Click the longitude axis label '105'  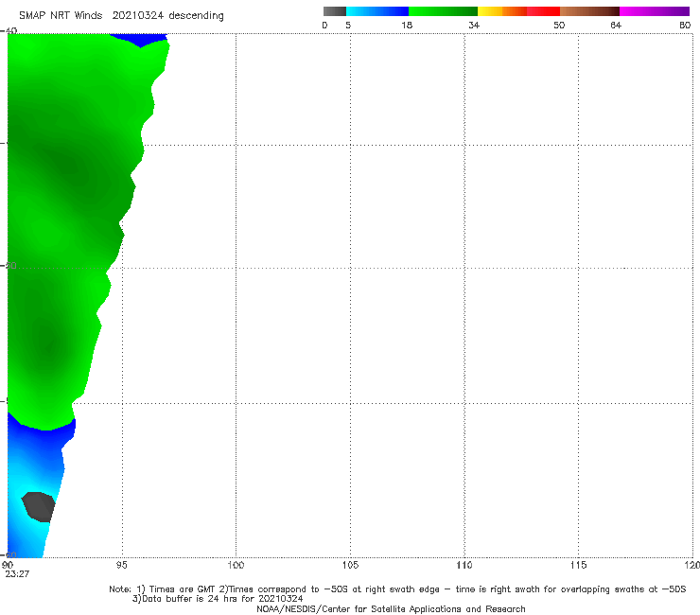pos(350,566)
